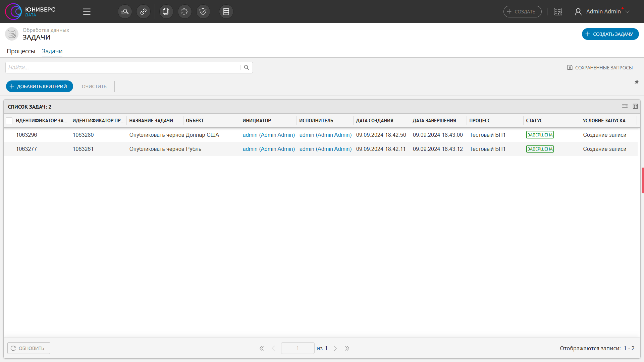Click the Доллар США object cell
Screen dimensions: 644x362
pos(203,135)
